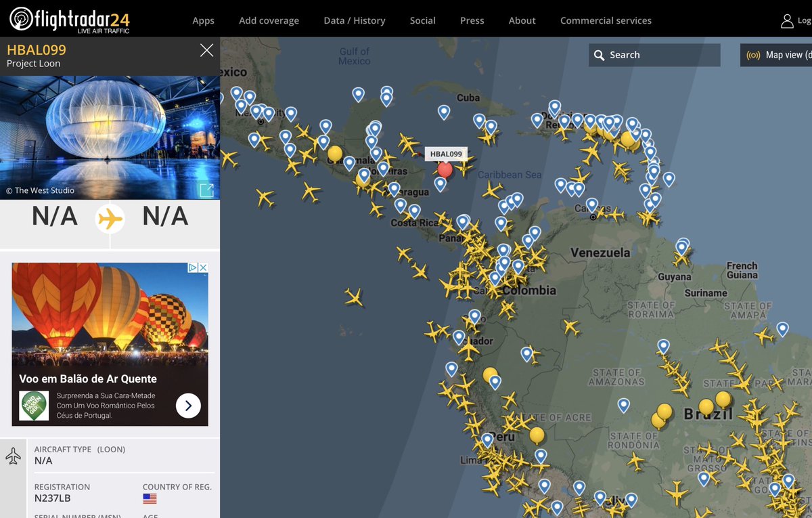Image resolution: width=812 pixels, height=518 pixels.
Task: Select the plane over the Pacific west of Colombia
Action: 353,297
